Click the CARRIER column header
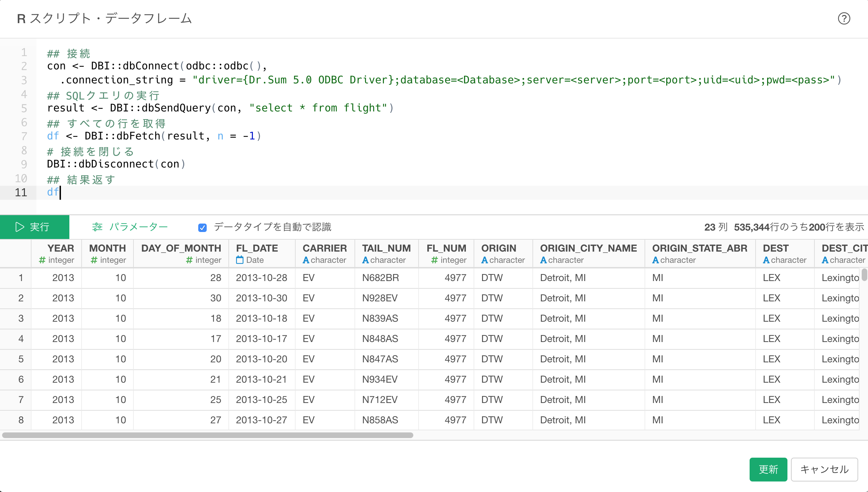 325,254
